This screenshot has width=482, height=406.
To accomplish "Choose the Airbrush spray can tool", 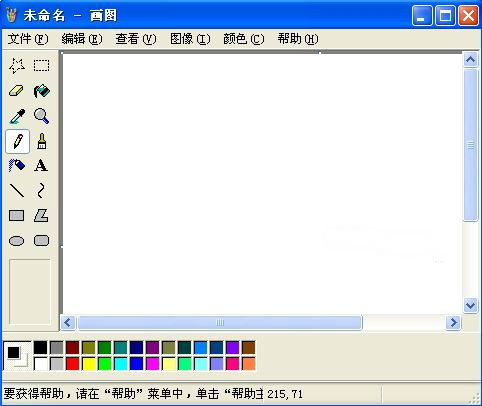I will point(17,166).
